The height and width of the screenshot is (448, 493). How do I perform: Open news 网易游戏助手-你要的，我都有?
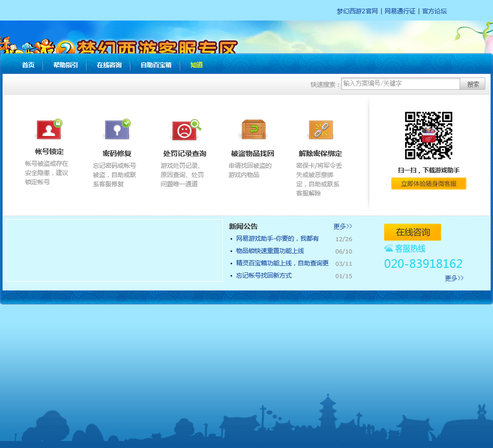tap(277, 239)
